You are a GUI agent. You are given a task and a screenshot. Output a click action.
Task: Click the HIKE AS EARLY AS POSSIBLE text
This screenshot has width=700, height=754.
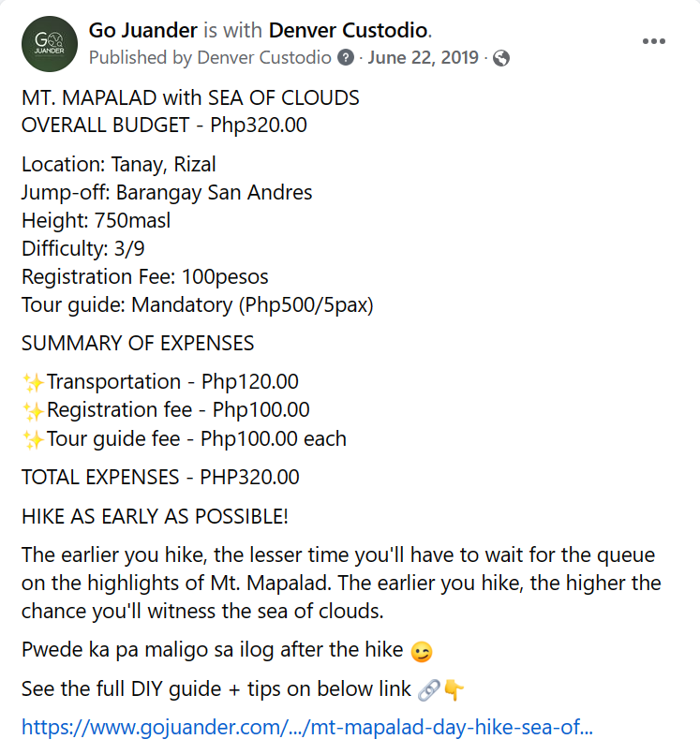(155, 516)
